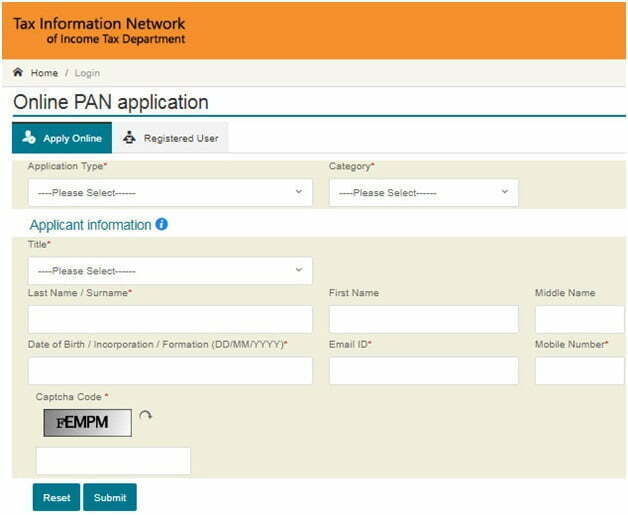Switch to the Registered User tab
Image resolution: width=628 pixels, height=515 pixels.
click(170, 138)
